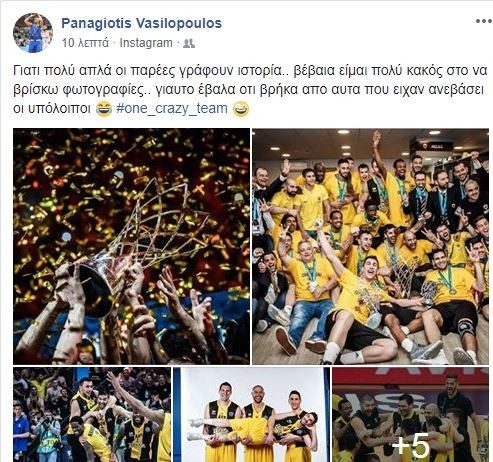Screen dimensions: 493x462
Task: Click the 10 λεπτά timestamp
Action: pos(85,43)
